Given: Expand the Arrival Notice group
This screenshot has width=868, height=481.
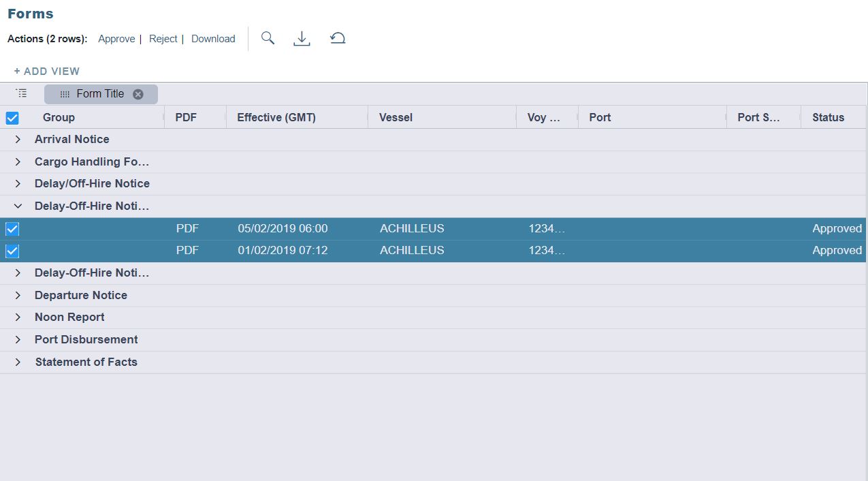Looking at the screenshot, I should [18, 139].
